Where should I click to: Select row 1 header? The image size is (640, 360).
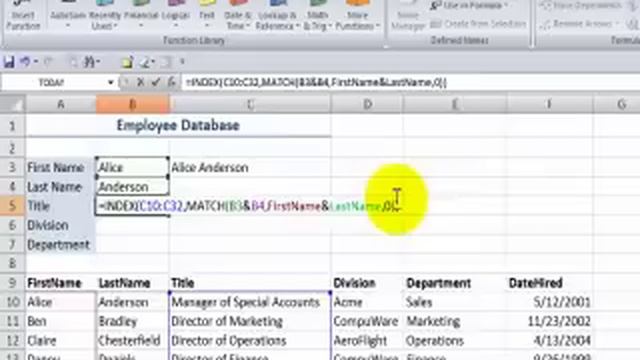point(12,125)
